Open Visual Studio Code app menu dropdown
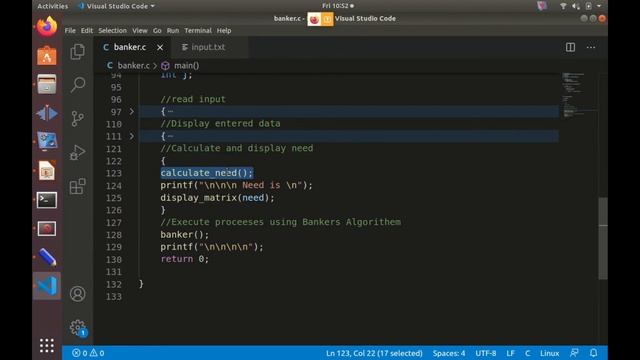640x360 pixels. pos(116,6)
